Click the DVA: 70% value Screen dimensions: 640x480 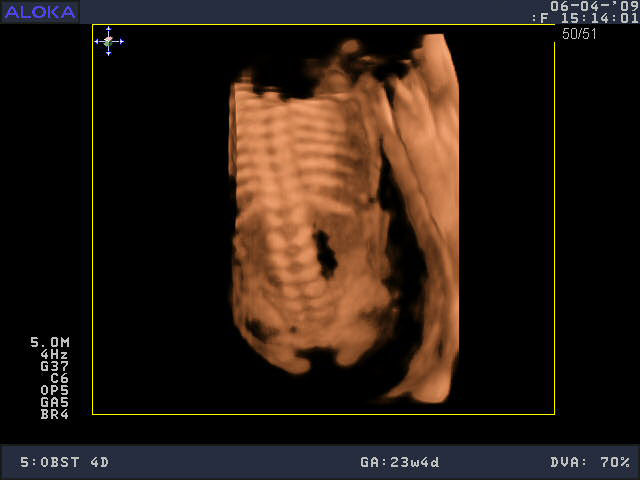590,462
